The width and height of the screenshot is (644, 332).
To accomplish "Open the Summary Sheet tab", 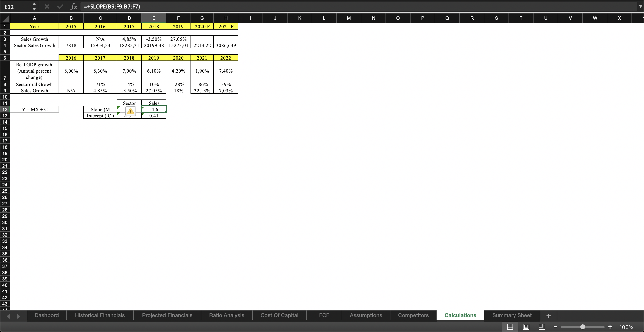I will [512, 315].
